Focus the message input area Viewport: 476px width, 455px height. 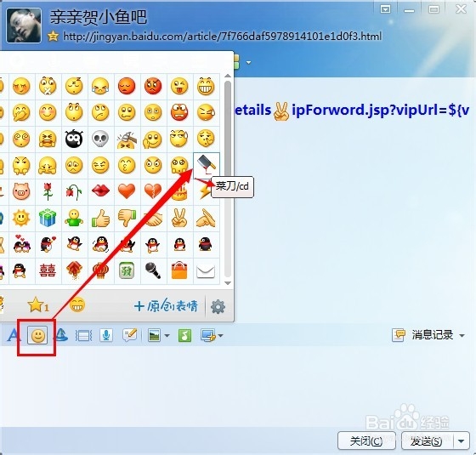pyautogui.click(x=238, y=386)
